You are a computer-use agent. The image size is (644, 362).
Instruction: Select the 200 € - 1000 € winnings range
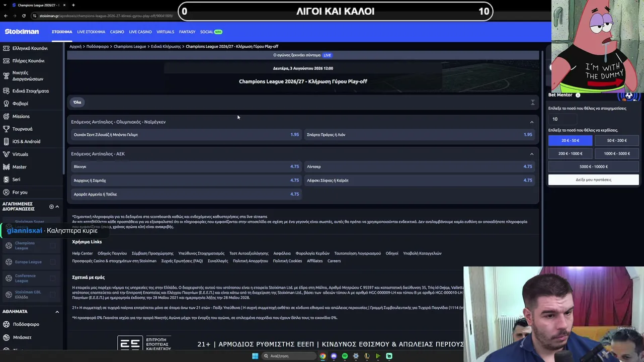[571, 154]
